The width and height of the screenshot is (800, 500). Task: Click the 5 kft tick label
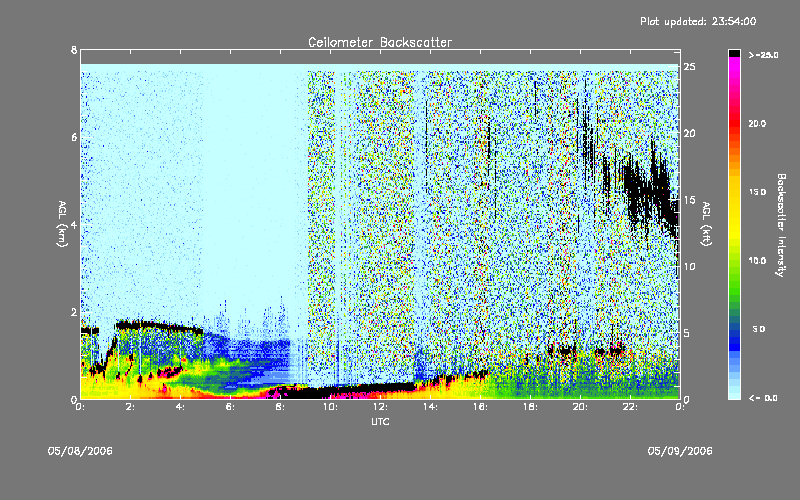(x=687, y=333)
